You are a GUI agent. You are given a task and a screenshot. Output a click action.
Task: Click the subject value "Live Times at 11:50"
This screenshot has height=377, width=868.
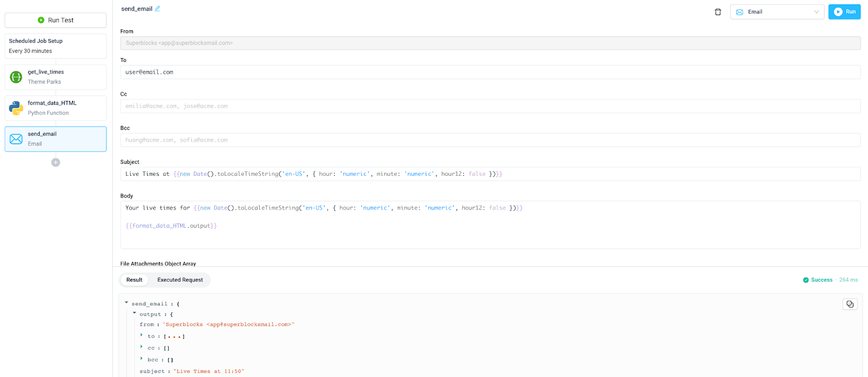click(x=209, y=372)
